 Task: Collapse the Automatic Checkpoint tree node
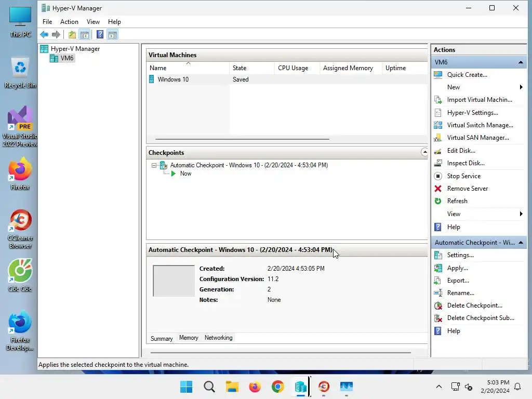(154, 165)
